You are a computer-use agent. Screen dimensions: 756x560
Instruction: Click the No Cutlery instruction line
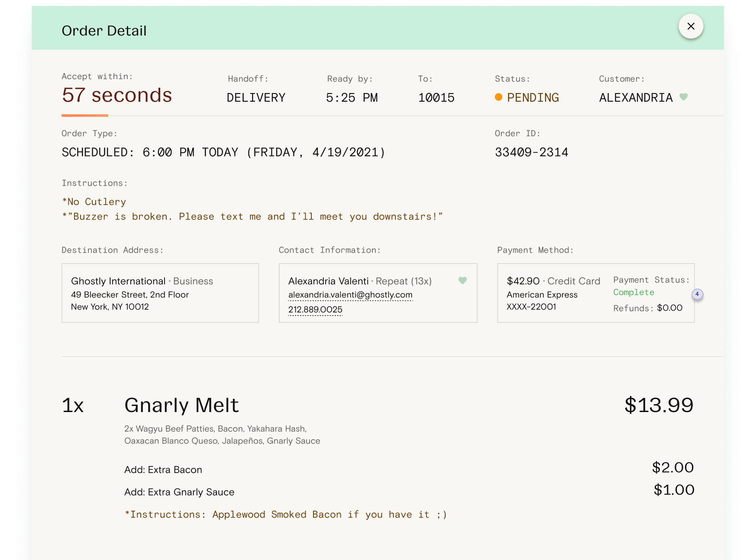point(94,202)
